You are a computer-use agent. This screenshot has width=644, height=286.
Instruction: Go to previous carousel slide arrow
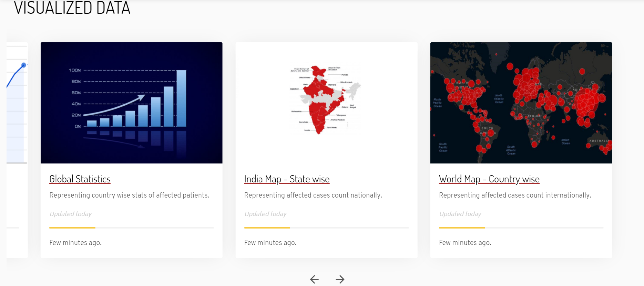[314, 279]
